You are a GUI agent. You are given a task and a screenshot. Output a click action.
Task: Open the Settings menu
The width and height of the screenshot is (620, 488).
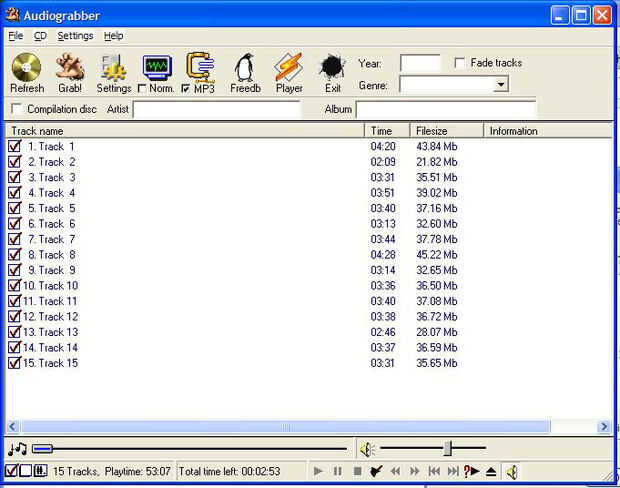click(x=75, y=36)
